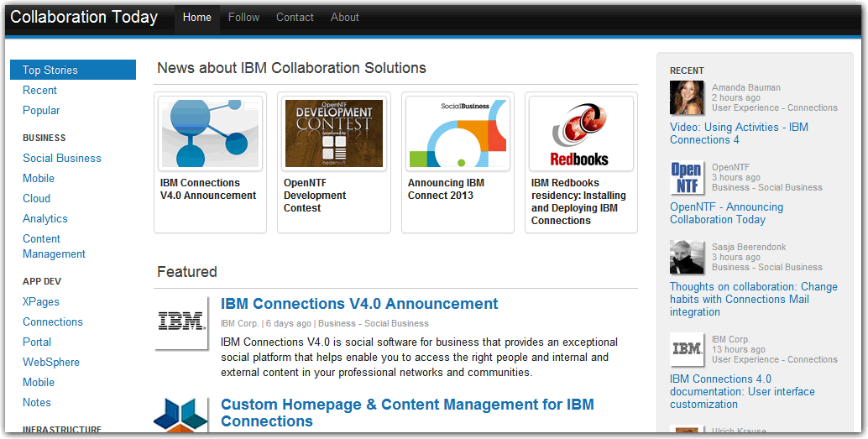Open the XPages category
The width and height of the screenshot is (868, 439).
coord(41,301)
